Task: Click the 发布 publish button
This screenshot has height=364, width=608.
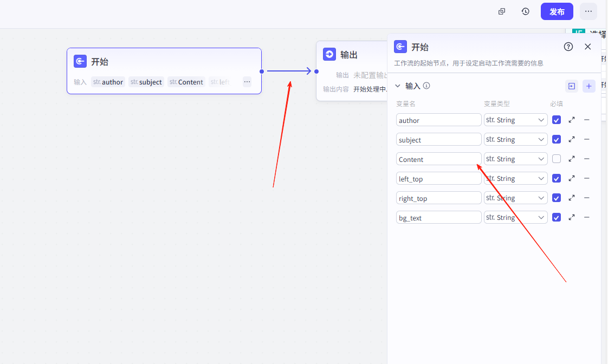Action: (557, 11)
